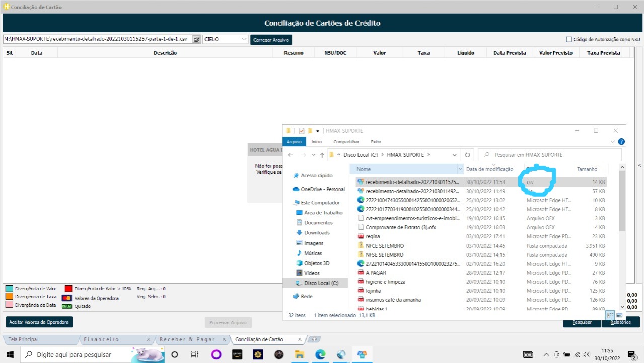Open the Explorer help question mark icon

coord(621,142)
